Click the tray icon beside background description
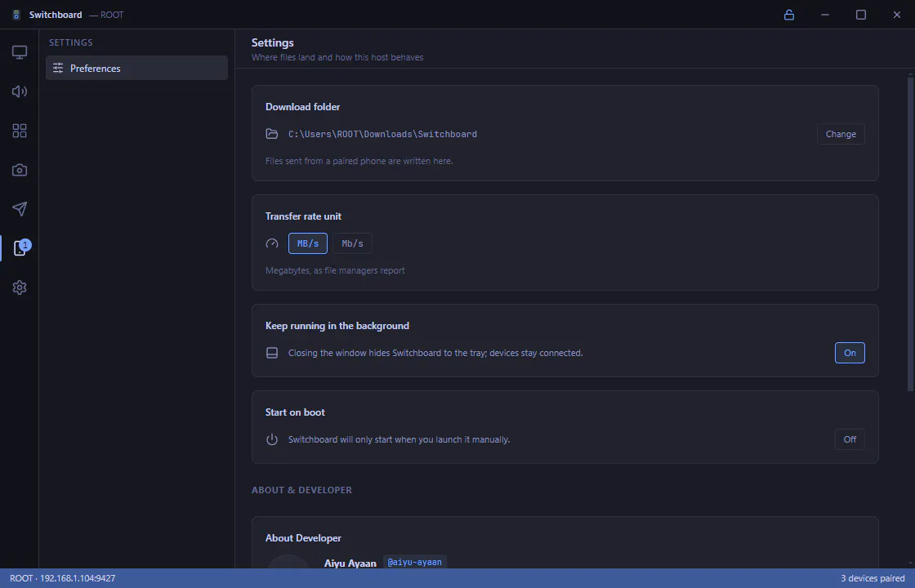Image resolution: width=915 pixels, height=588 pixels. tap(272, 353)
